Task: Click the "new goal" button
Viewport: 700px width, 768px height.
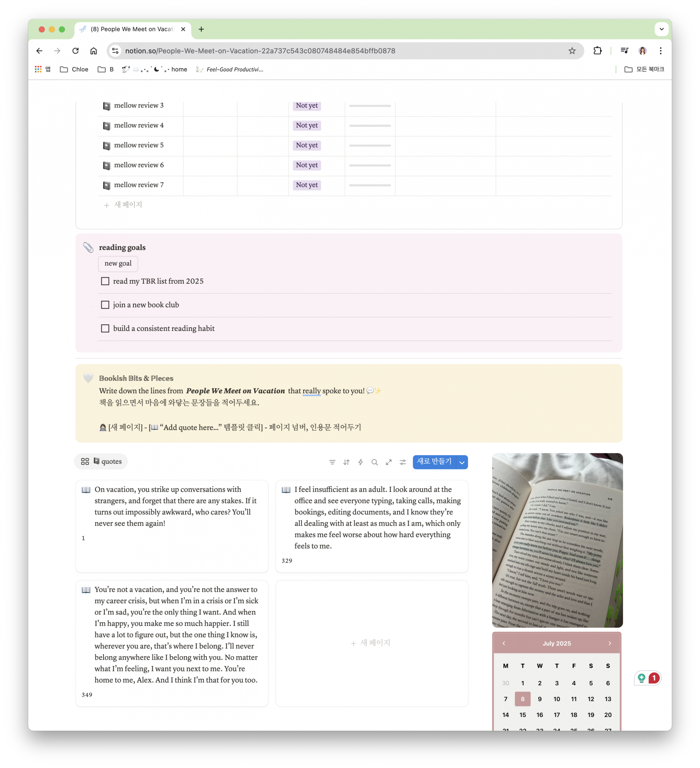Action: pyautogui.click(x=118, y=264)
